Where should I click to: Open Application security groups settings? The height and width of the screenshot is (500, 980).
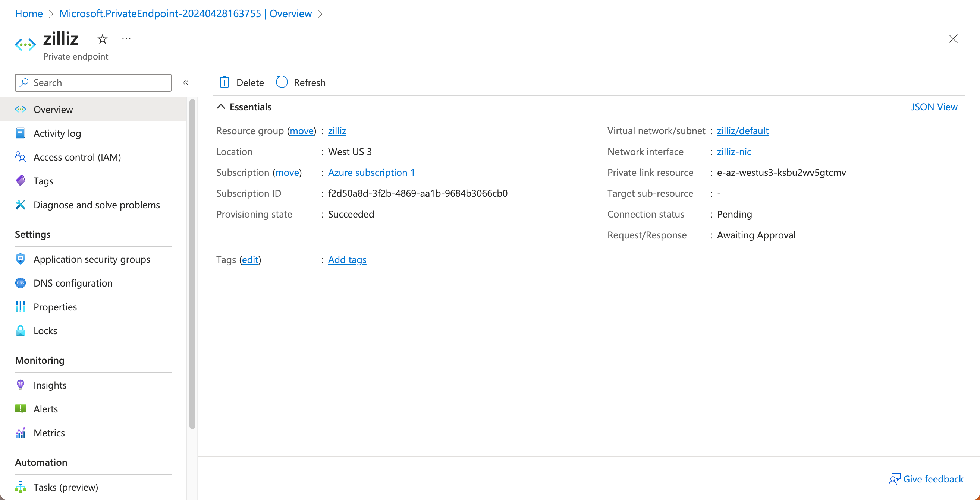coord(92,259)
